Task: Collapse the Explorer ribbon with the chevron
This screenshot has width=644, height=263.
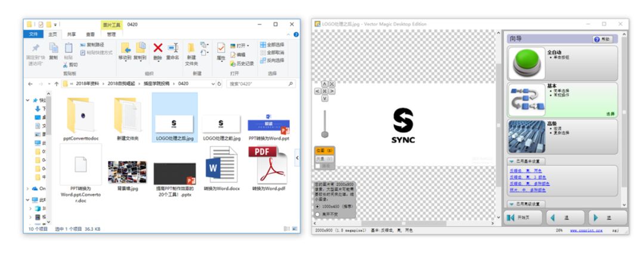Action: click(x=290, y=35)
